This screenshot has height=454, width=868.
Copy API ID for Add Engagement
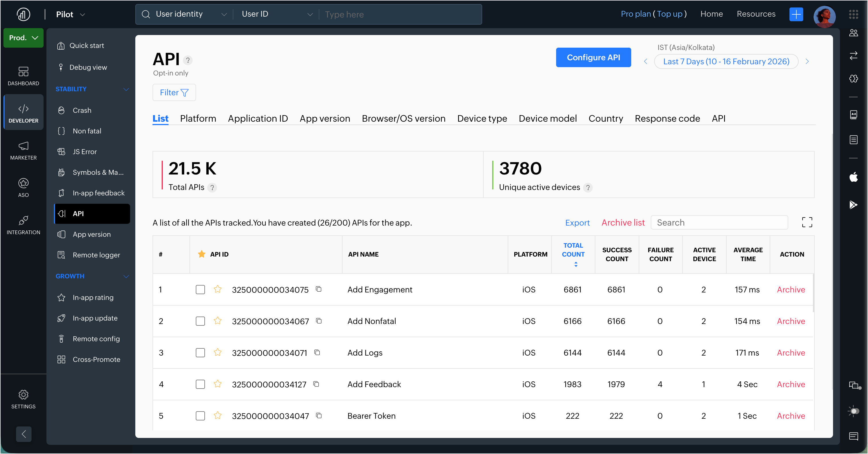(x=318, y=289)
